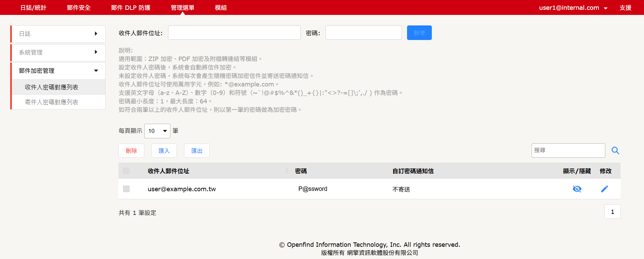644x259 pixels.
Task: Expand the 日誌 sidebar section
Action: (x=58, y=34)
